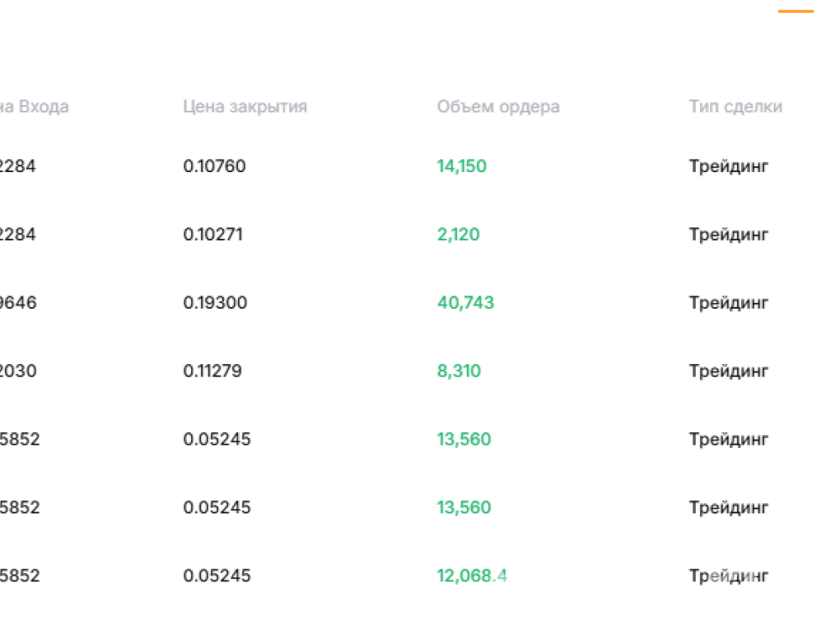Select "Трейдинг" in the 40,743 volume row

point(728,303)
